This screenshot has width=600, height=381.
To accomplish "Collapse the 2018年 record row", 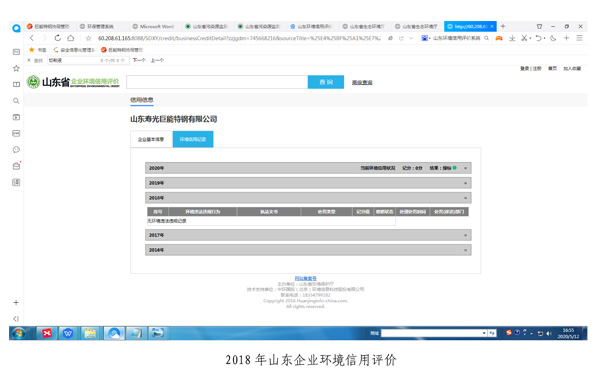I will pyautogui.click(x=308, y=198).
